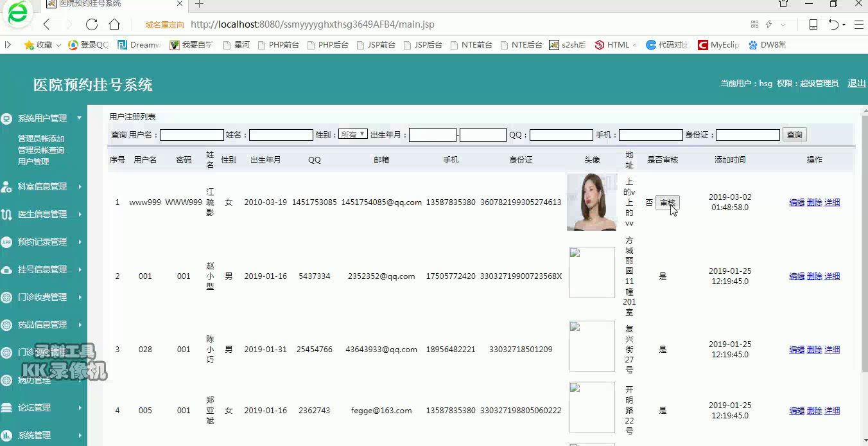Open the 星河 bookmark folder
This screenshot has height=446, width=868.
pyautogui.click(x=236, y=45)
